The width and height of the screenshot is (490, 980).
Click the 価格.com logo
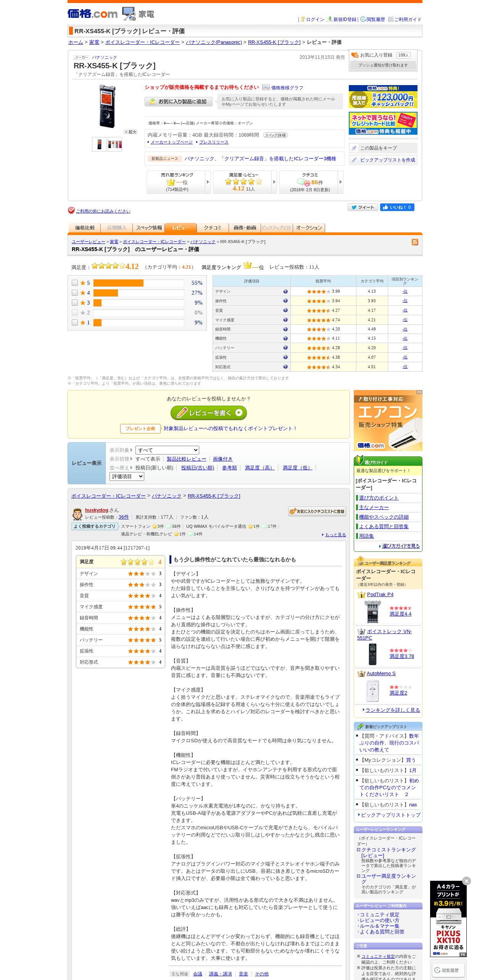pyautogui.click(x=92, y=14)
